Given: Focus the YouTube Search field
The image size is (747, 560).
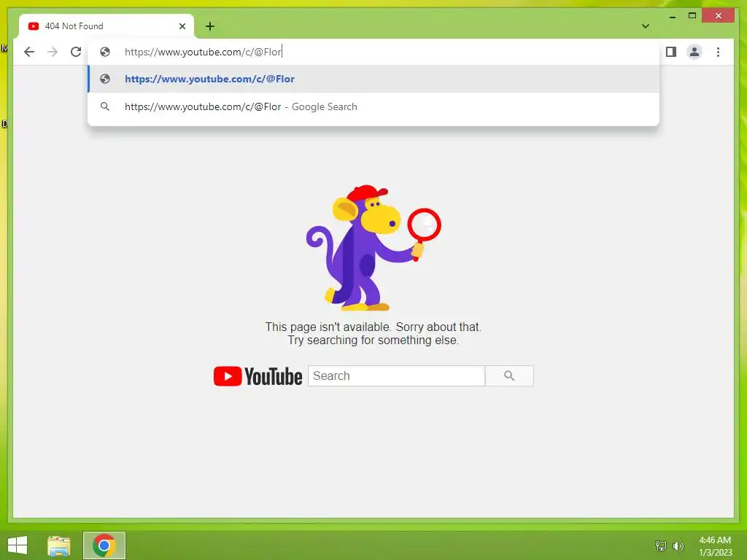Looking at the screenshot, I should coord(396,376).
